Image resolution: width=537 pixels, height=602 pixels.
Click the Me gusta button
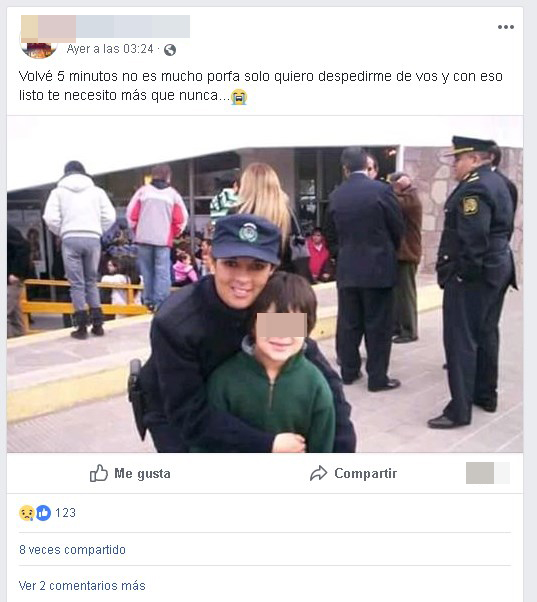(130, 473)
